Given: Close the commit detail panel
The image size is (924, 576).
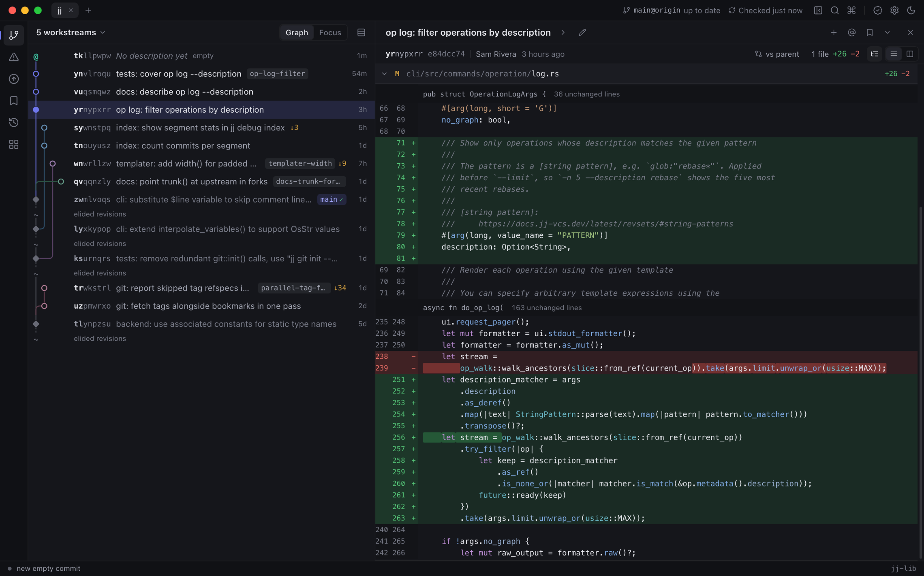Looking at the screenshot, I should 910,32.
